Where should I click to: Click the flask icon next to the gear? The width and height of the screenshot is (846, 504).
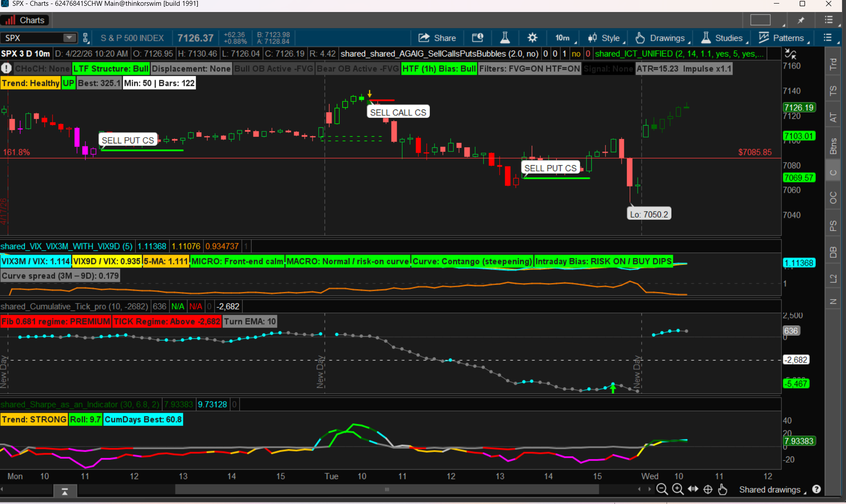pyautogui.click(x=505, y=38)
